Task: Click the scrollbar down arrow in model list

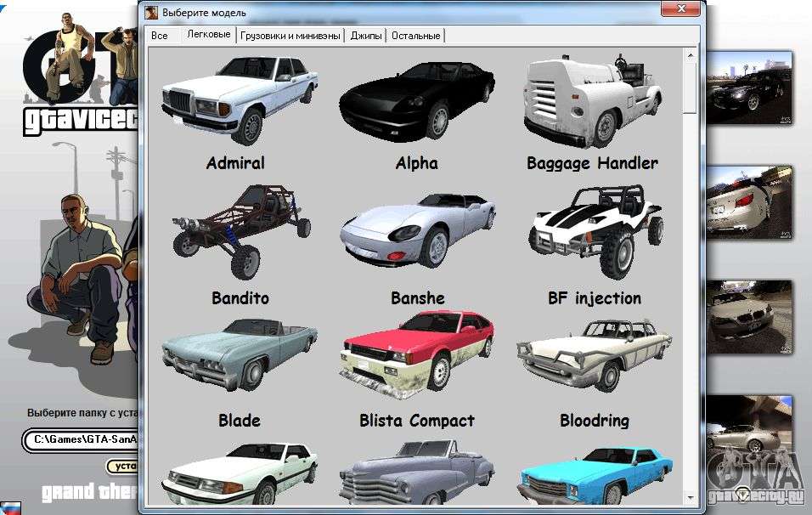Action: click(x=691, y=498)
